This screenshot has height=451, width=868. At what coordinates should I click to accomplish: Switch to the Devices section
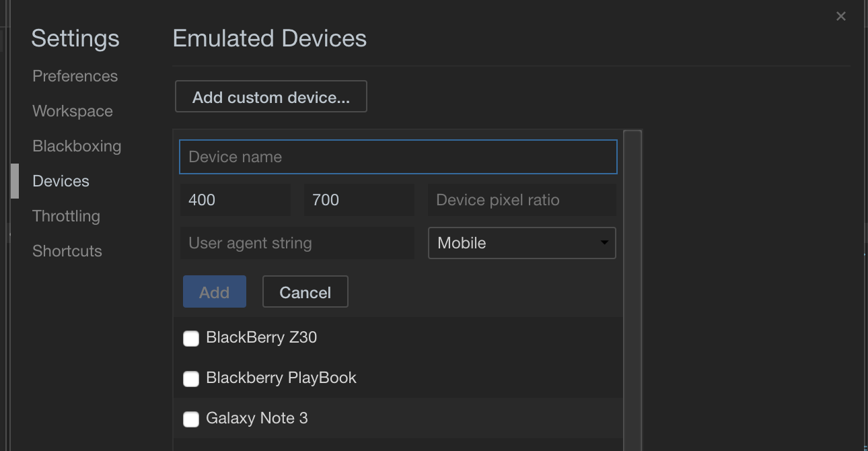[61, 181]
